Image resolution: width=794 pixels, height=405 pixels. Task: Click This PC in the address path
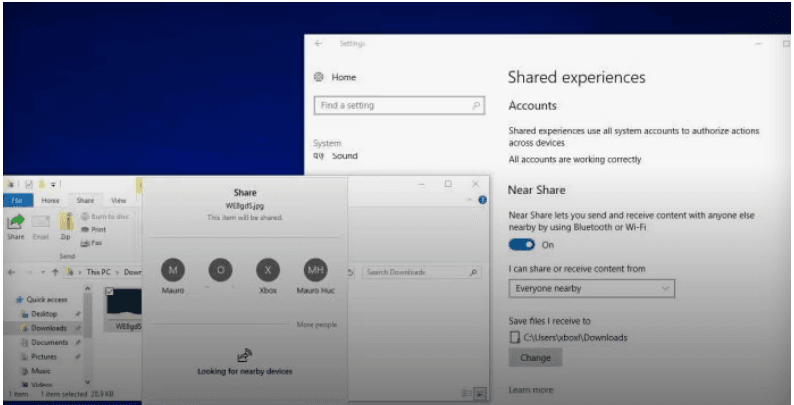98,272
